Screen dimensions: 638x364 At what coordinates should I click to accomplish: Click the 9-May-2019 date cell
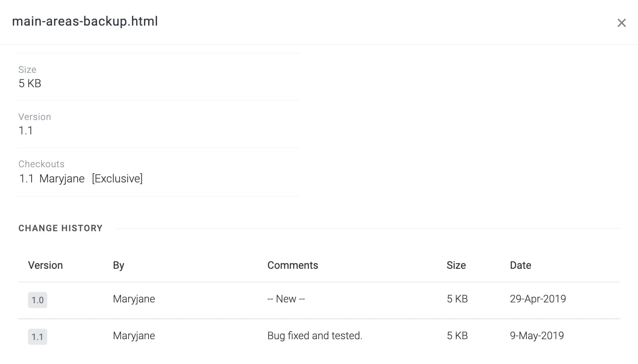coord(537,336)
